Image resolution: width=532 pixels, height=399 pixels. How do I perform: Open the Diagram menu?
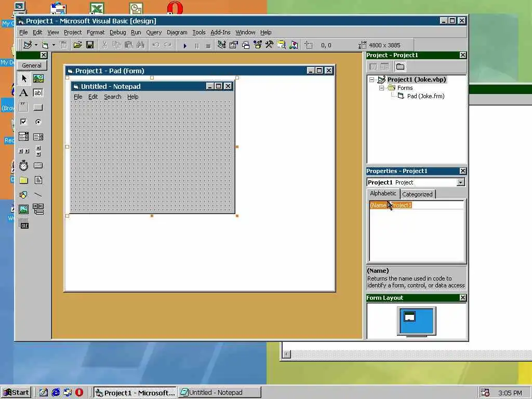(177, 32)
